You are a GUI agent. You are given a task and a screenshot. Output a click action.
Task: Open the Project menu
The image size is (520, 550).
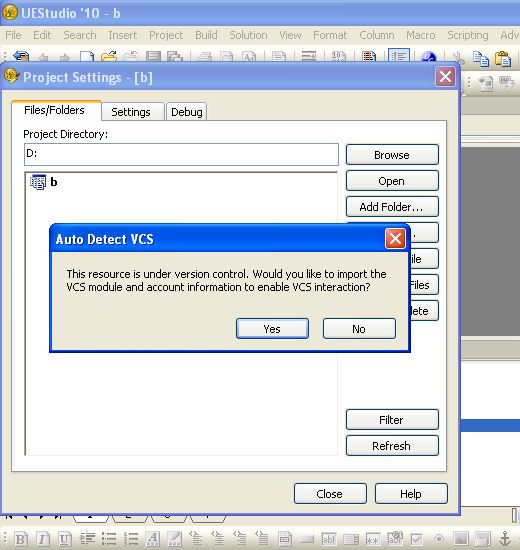tap(166, 35)
